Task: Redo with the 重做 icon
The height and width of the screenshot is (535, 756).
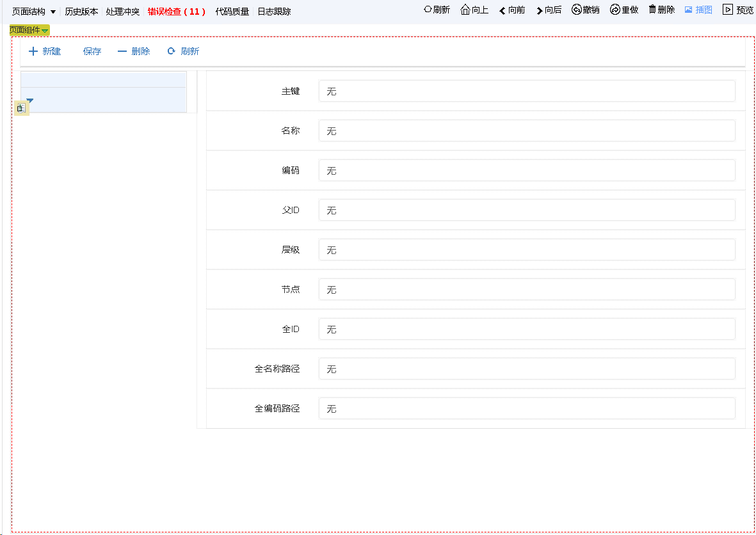Action: pyautogui.click(x=615, y=10)
